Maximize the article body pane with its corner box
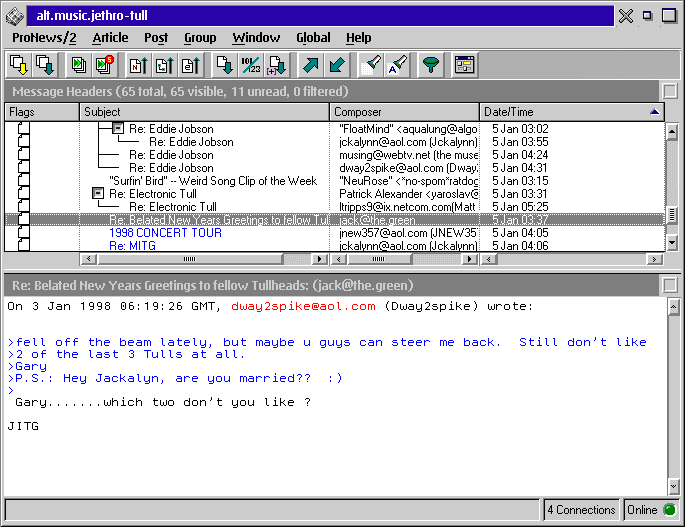 pos(670,285)
